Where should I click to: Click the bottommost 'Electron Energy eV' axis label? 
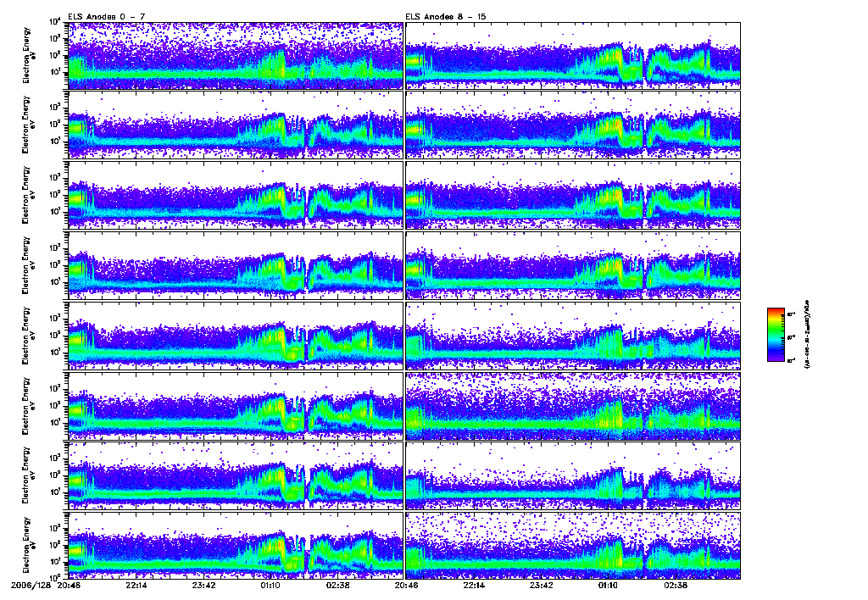point(30,545)
